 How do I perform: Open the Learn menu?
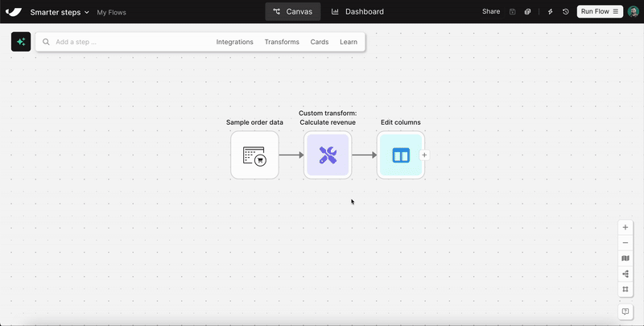pos(349,42)
